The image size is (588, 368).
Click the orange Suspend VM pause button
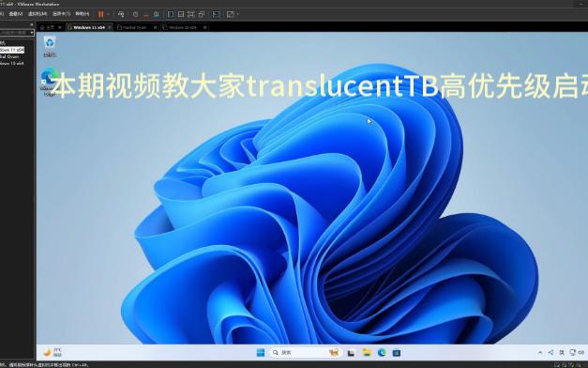(100, 14)
